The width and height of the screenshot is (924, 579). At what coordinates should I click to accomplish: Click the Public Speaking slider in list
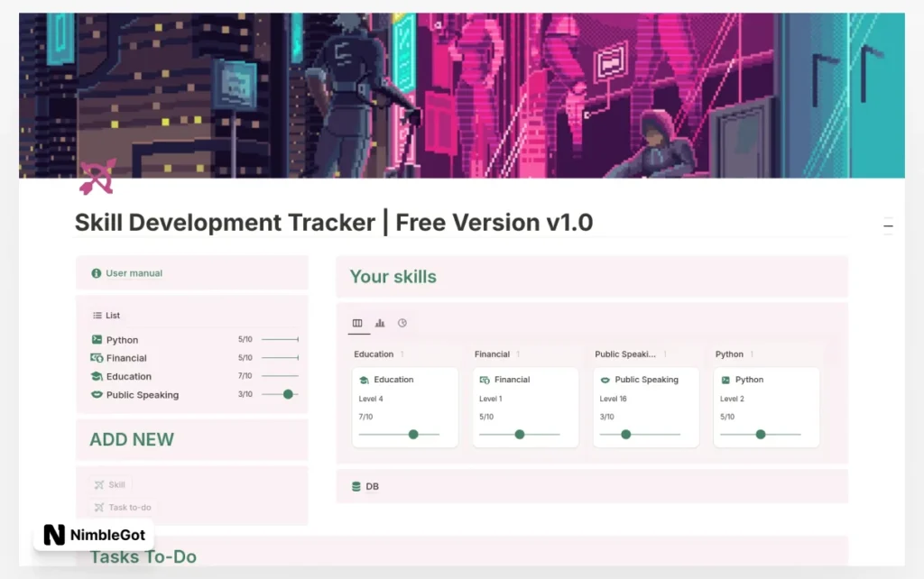click(280, 394)
